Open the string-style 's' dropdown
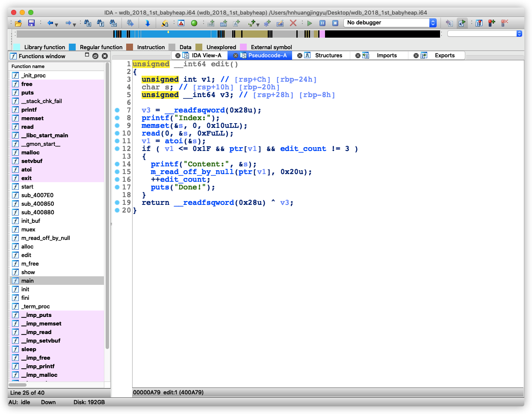 (258, 25)
